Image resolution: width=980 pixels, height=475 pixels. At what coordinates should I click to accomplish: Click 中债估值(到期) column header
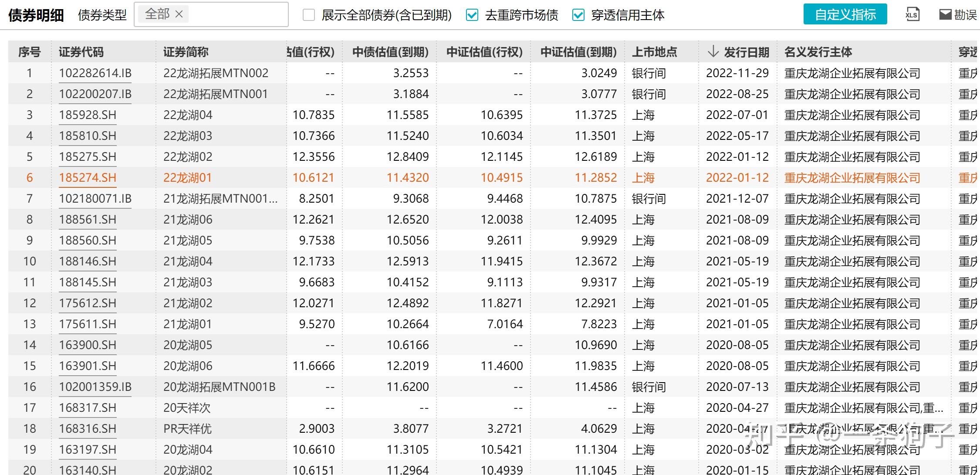390,52
